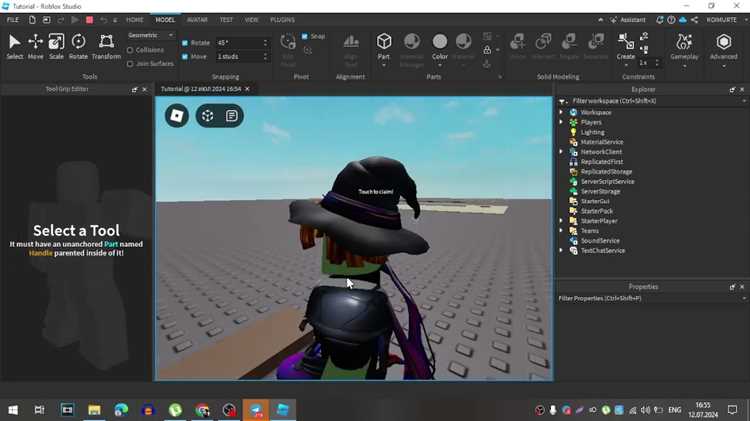This screenshot has width=750, height=421.
Task: Close the Tutorial viewport tab
Action: pyautogui.click(x=247, y=89)
